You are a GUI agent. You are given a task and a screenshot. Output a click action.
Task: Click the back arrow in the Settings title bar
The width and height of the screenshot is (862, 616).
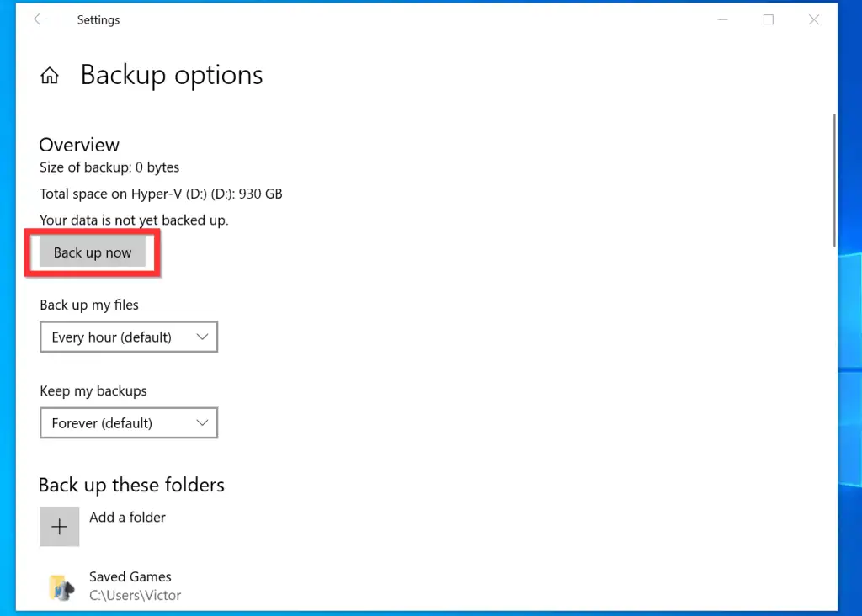click(x=40, y=20)
